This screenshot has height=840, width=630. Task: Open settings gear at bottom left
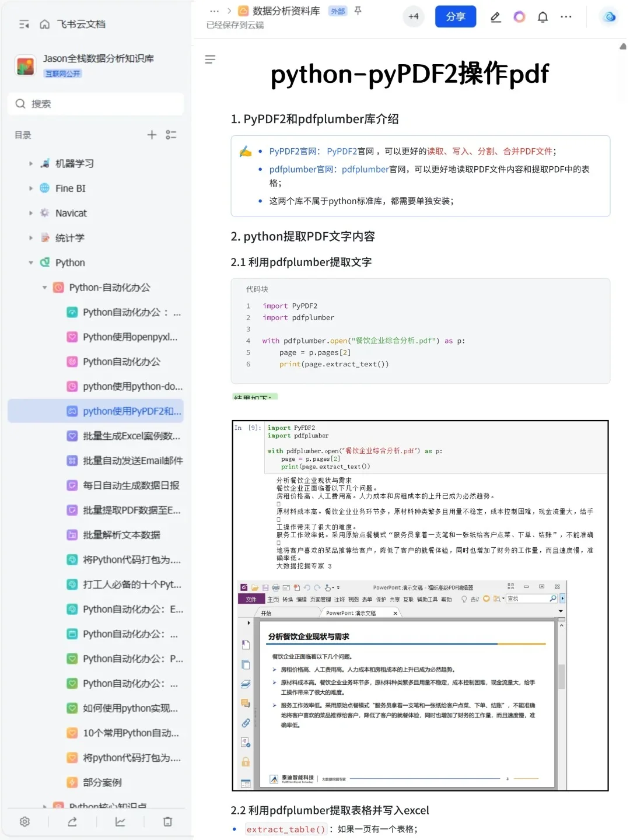tap(24, 821)
